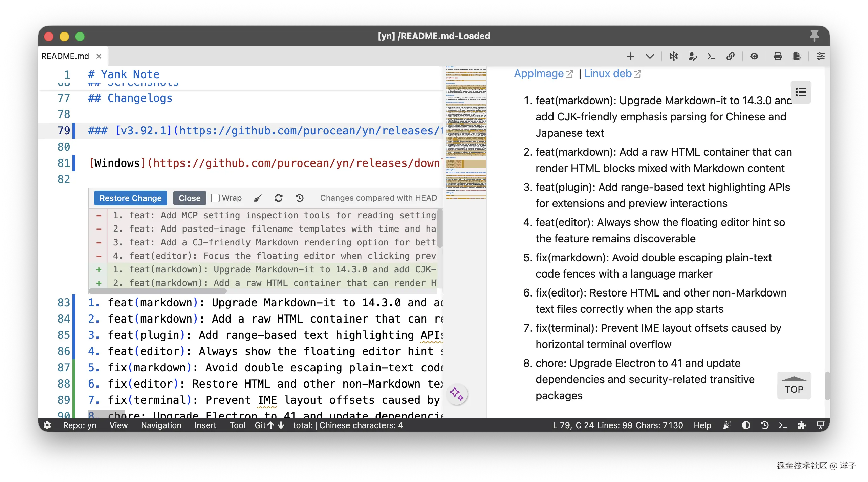
Task: Click the preview pane vertical scrollbar
Action: click(x=827, y=386)
